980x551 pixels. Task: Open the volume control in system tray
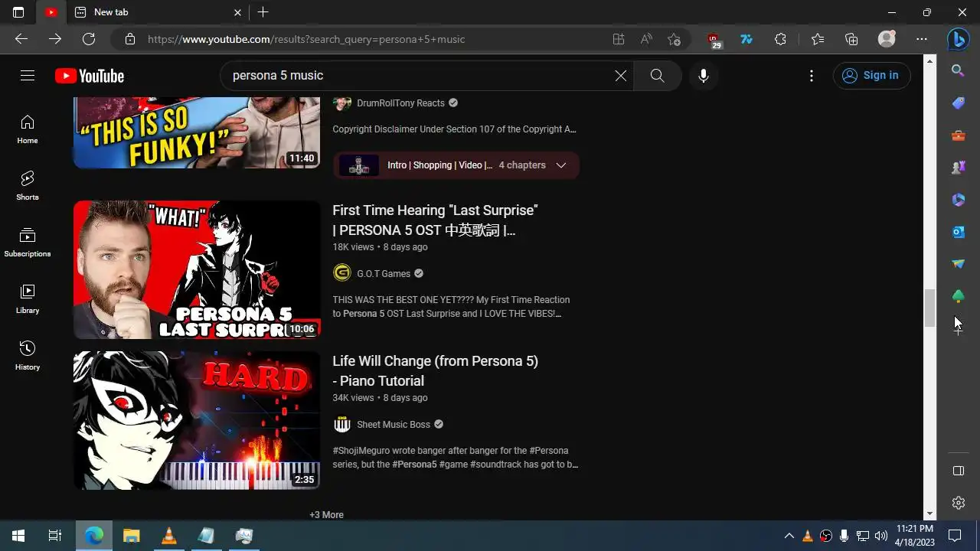coord(880,536)
